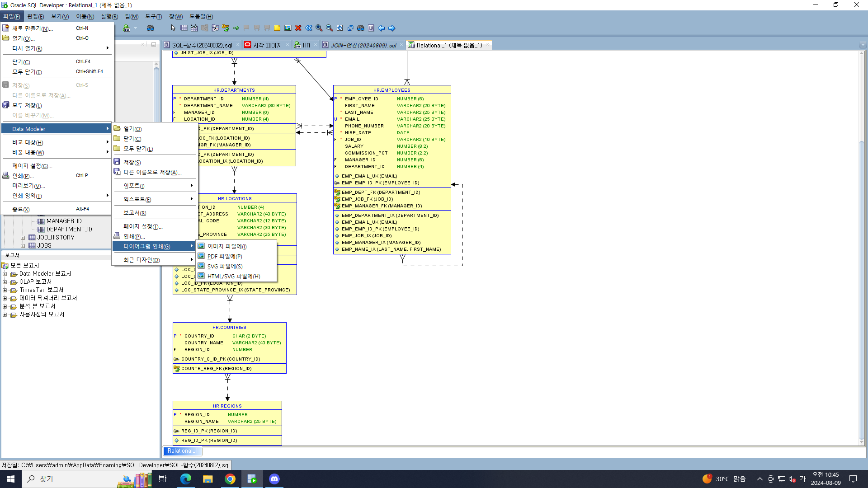Choose 이미지 파일에 from the submenu
This screenshot has width=868, height=488.
[x=227, y=246]
